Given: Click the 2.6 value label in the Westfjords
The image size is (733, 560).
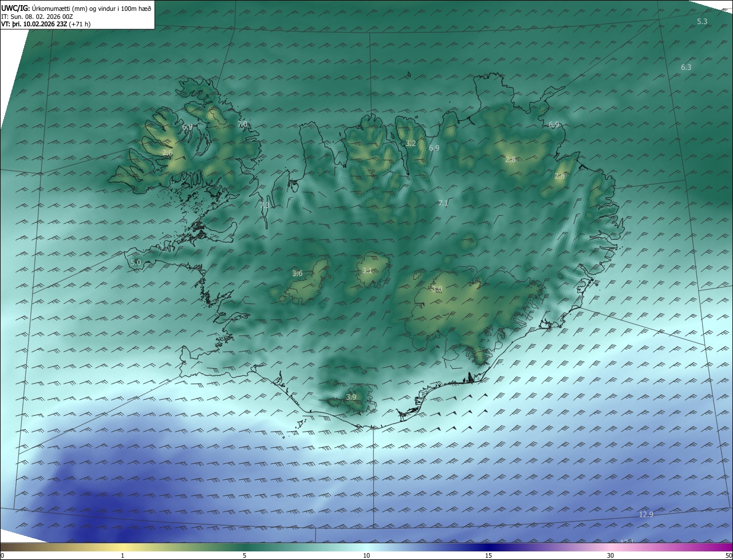Looking at the screenshot, I should (167, 153).
